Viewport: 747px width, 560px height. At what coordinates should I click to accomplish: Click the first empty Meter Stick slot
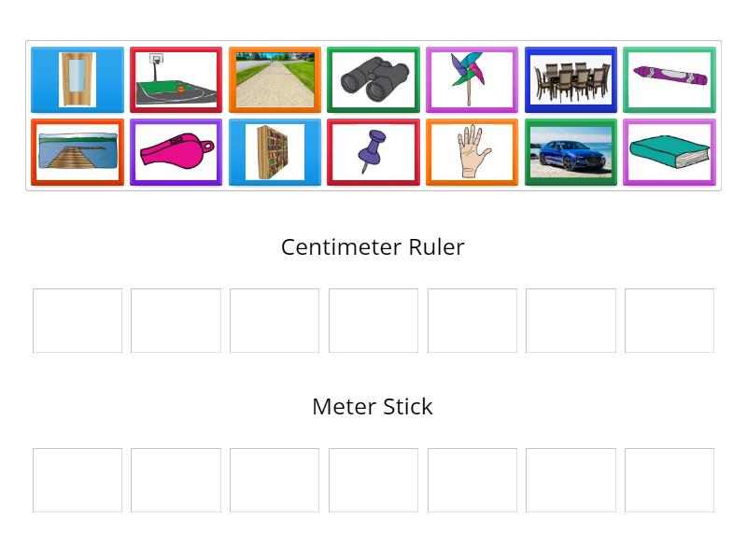point(78,480)
